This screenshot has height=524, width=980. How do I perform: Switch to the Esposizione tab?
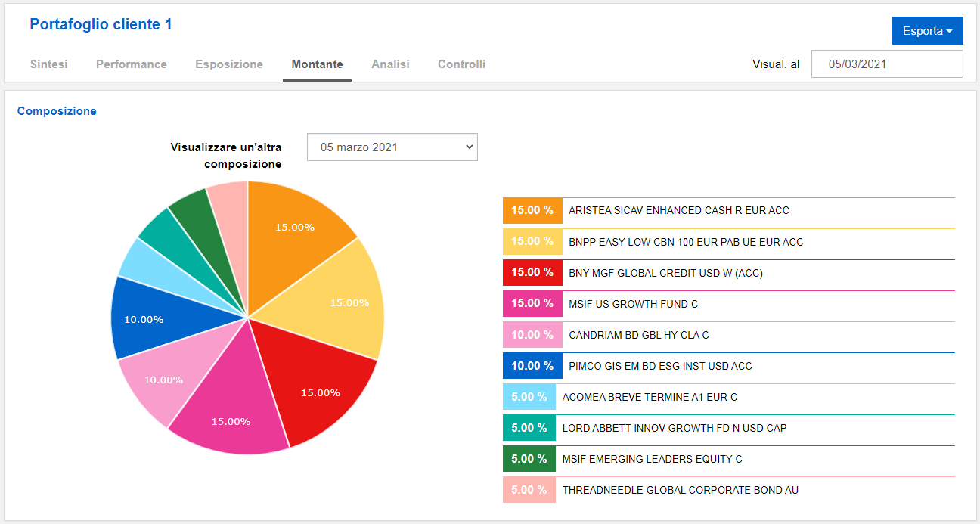[x=229, y=64]
